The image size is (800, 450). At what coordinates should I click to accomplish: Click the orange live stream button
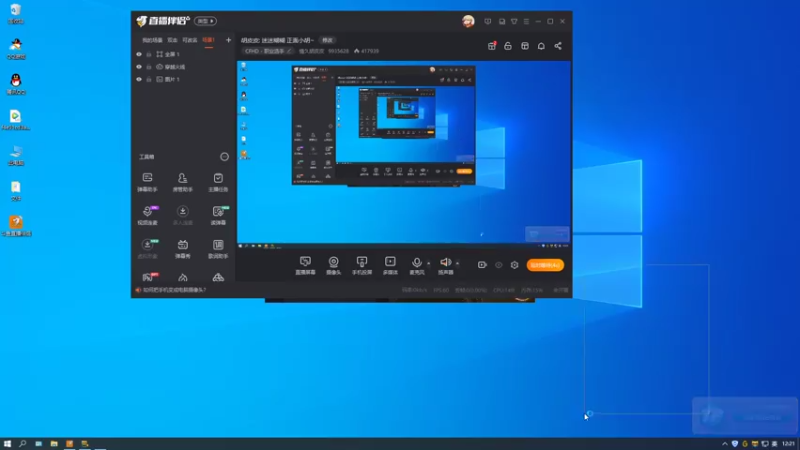pyautogui.click(x=545, y=265)
